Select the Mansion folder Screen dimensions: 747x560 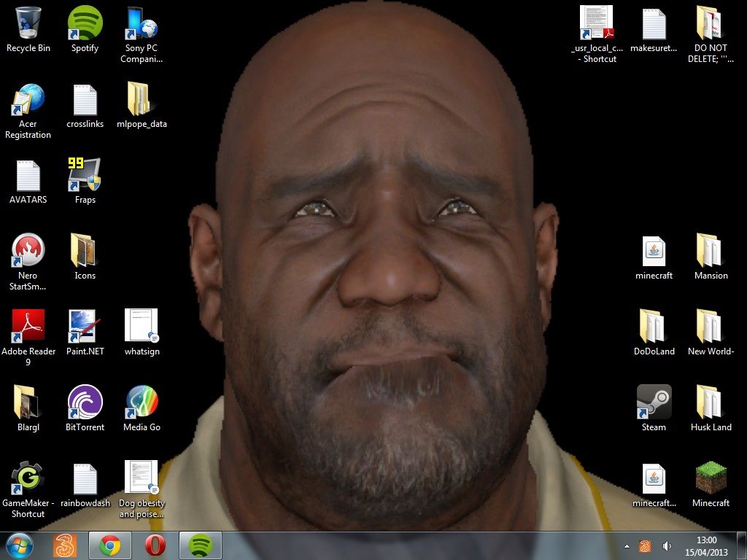(x=711, y=257)
